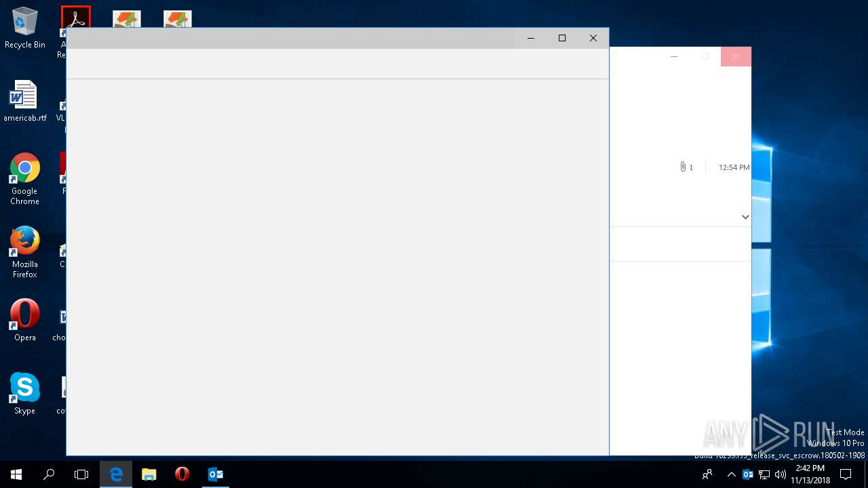Switch to Outlook on the taskbar
This screenshot has width=868, height=488.
[x=215, y=474]
